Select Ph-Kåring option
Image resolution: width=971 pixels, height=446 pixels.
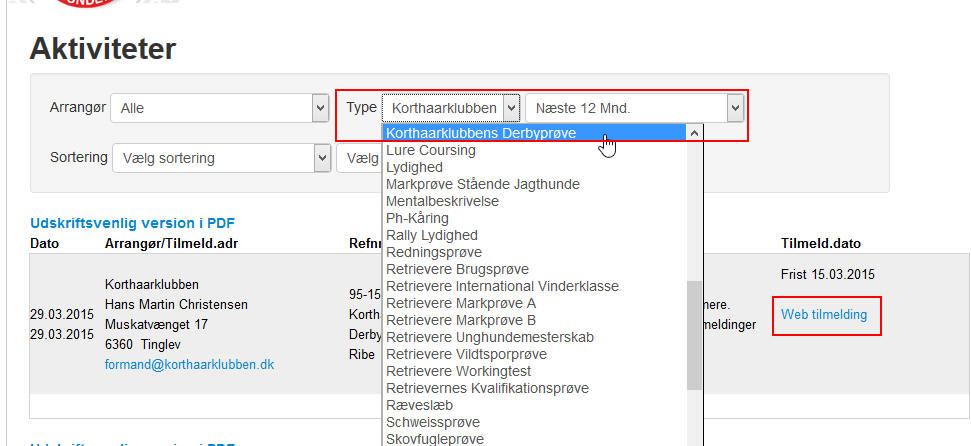534,218
